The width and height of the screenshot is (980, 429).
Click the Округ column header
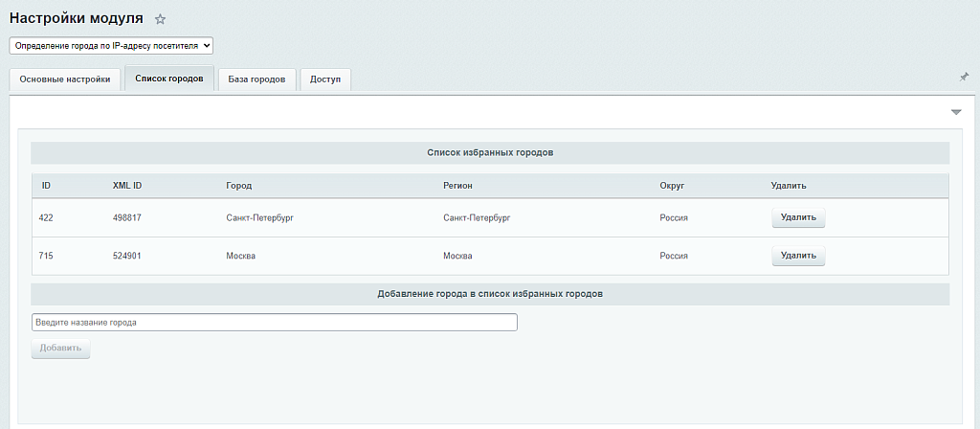coord(672,185)
